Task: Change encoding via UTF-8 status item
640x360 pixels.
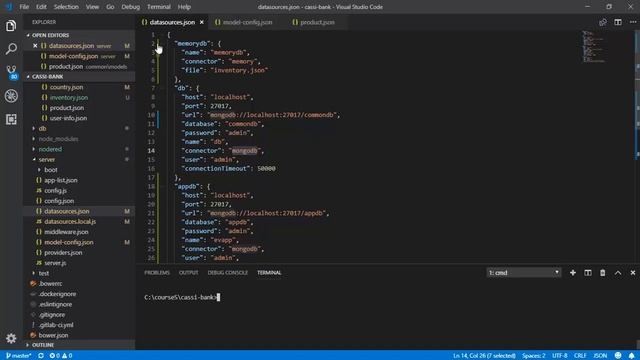Action: tap(560, 356)
